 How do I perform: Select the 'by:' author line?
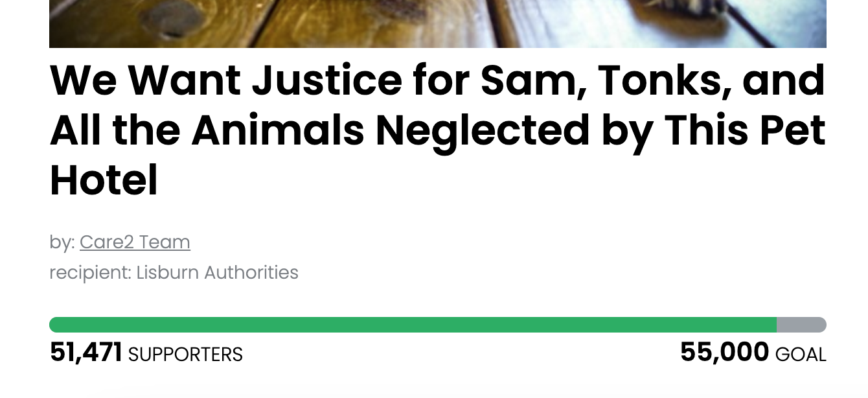tap(62, 242)
